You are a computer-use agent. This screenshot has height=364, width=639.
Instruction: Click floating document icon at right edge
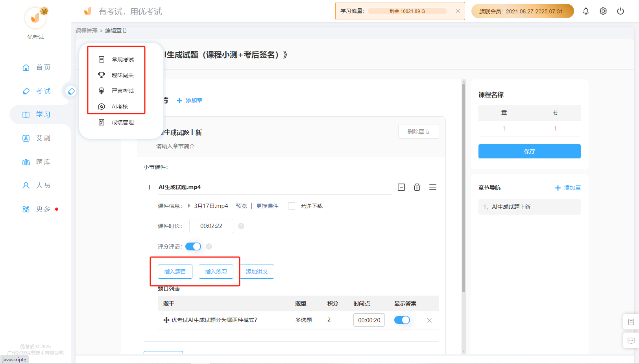(631, 322)
